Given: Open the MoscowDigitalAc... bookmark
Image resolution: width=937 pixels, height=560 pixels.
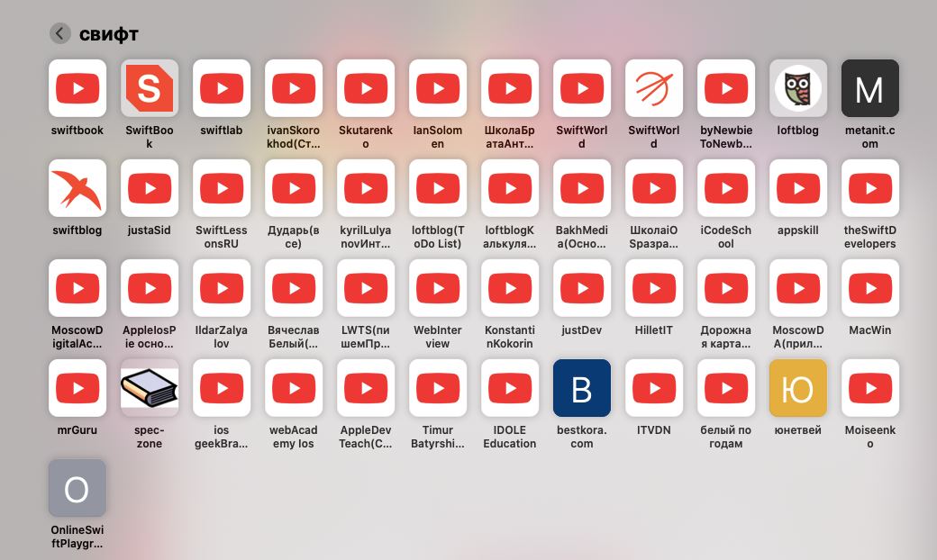Looking at the screenshot, I should tap(77, 288).
